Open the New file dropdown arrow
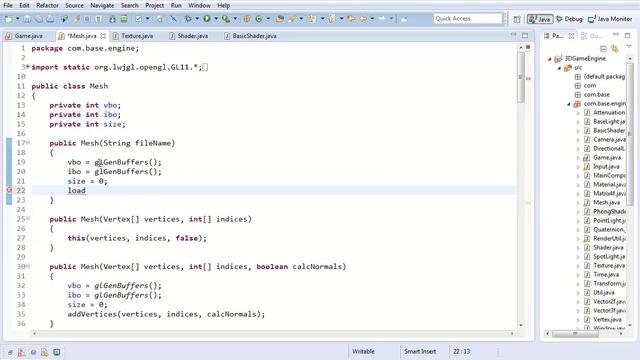The width and height of the screenshot is (640, 360). point(18,19)
